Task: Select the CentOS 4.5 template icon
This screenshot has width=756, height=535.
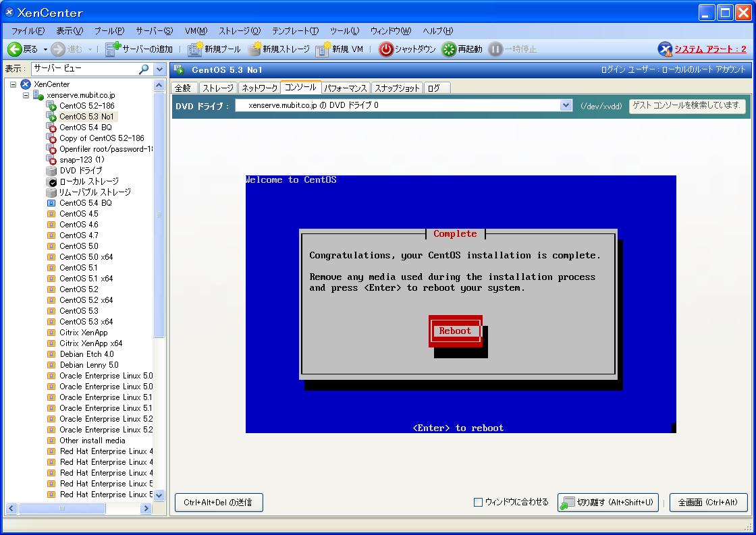Action: [51, 213]
